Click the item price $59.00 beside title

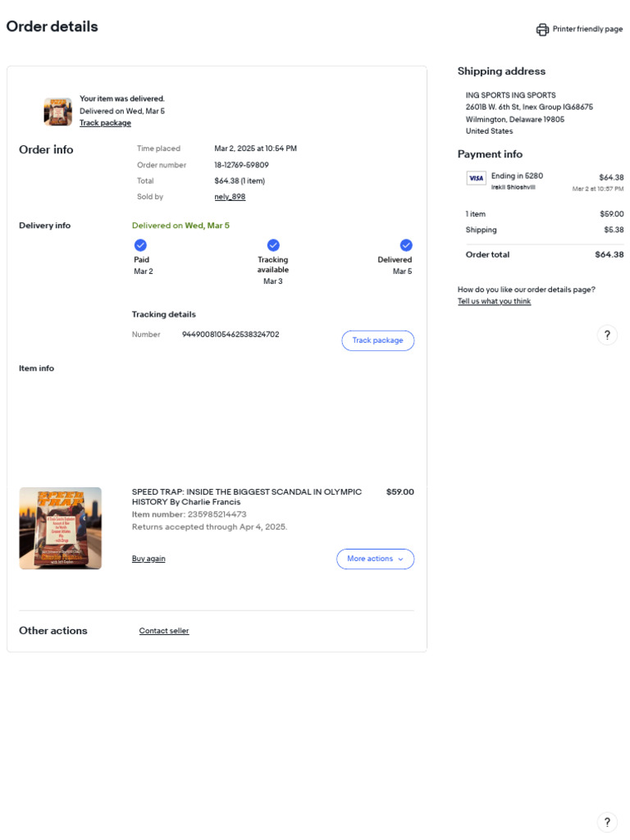click(400, 492)
